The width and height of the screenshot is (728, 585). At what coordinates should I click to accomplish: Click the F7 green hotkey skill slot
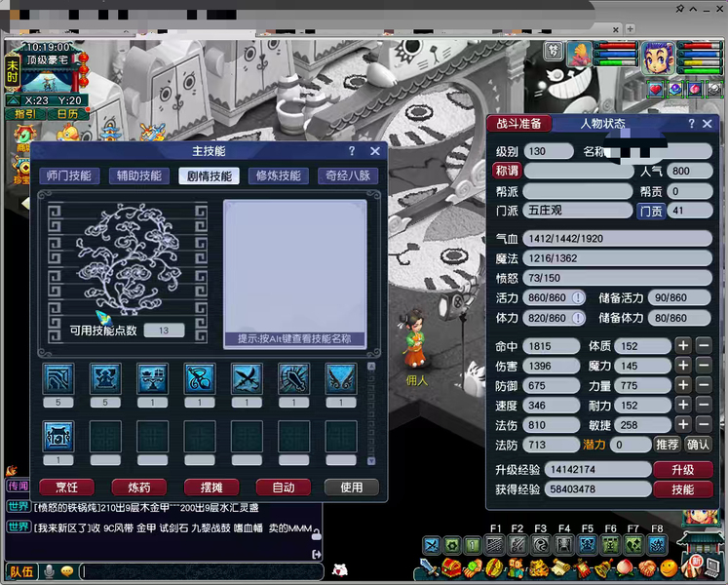click(x=633, y=545)
